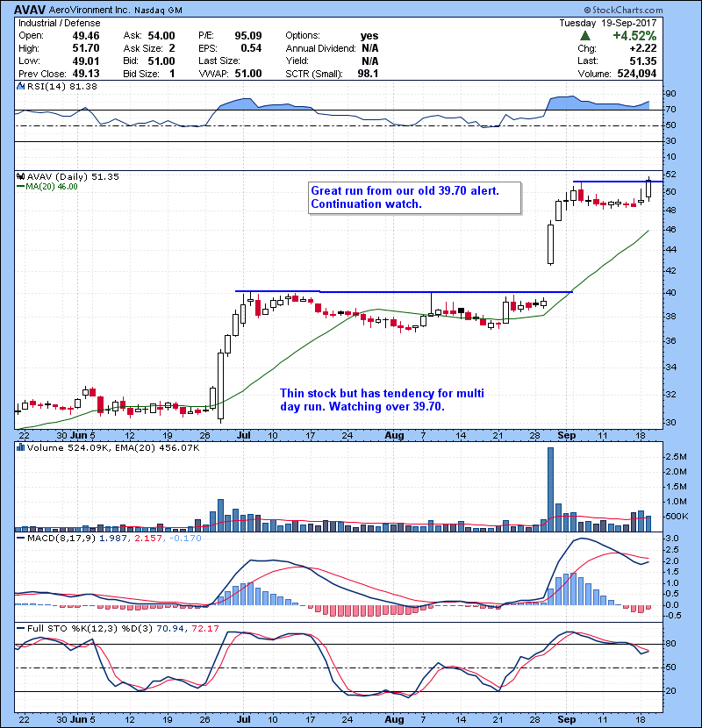Image resolution: width=702 pixels, height=728 pixels.
Task: Click the Full STO legend line marker
Action: point(20,629)
